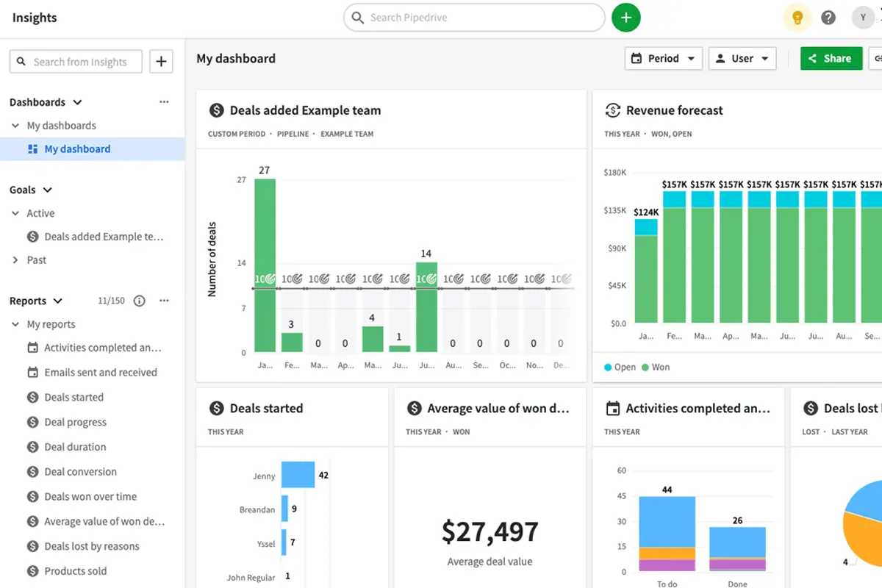This screenshot has width=882, height=588.
Task: Click calendar icon of Emails sent and received report
Action: tap(32, 373)
